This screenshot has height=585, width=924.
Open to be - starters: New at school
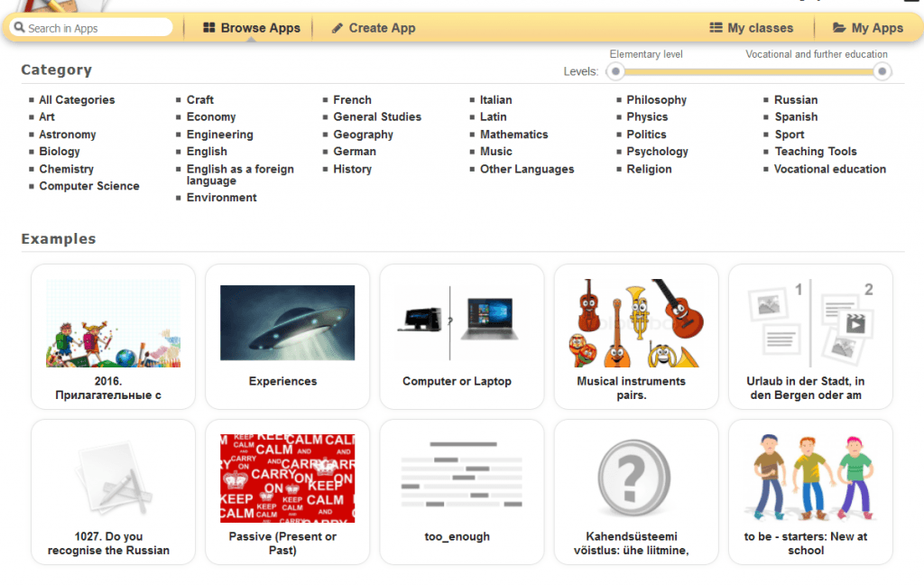tap(811, 492)
